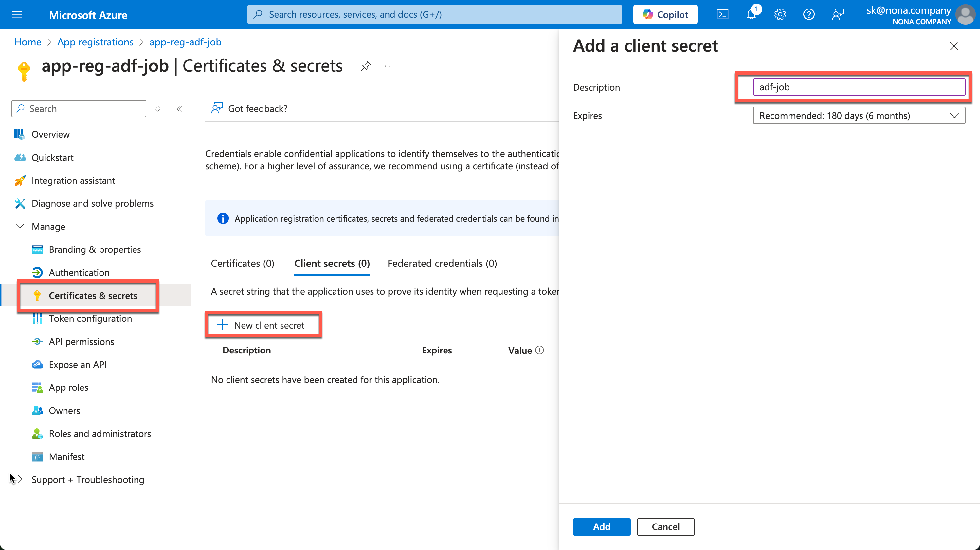980x550 pixels.
Task: Click the Value info icon
Action: coord(539,350)
